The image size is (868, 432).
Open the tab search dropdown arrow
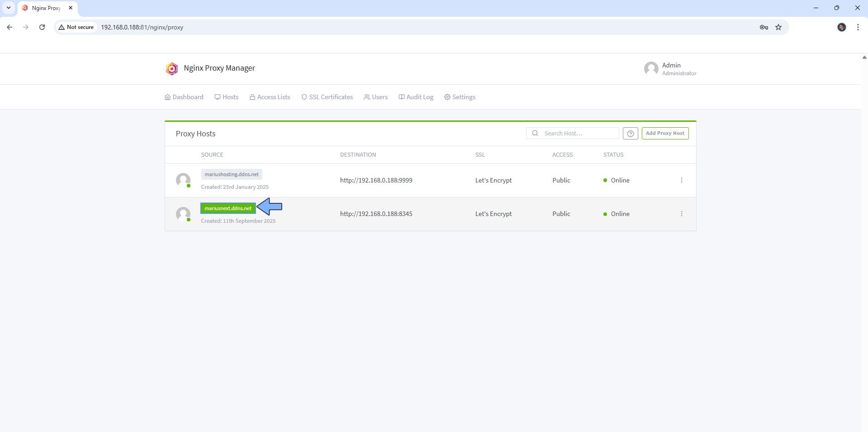[x=9, y=8]
